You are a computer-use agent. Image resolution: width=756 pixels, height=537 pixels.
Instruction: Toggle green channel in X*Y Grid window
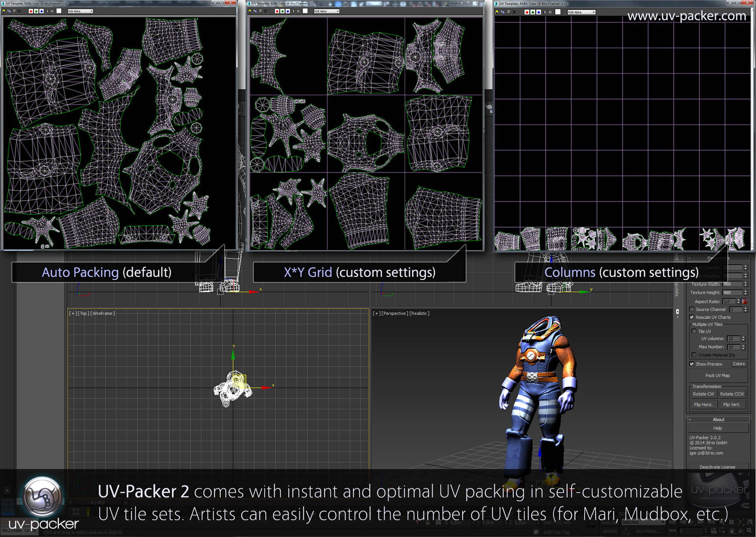pyautogui.click(x=282, y=11)
